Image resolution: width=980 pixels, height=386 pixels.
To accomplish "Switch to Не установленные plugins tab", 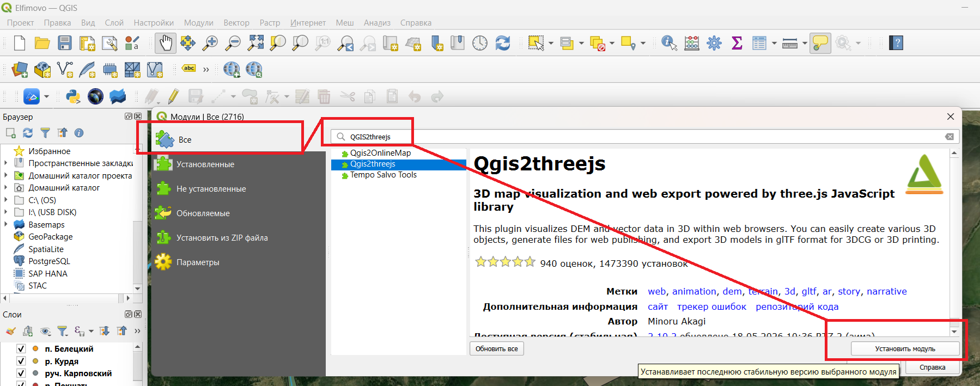I will point(238,188).
